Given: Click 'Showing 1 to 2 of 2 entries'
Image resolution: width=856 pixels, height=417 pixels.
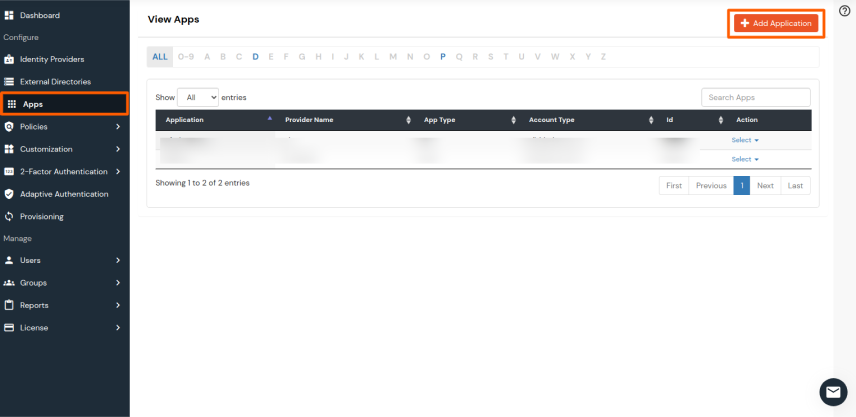Looking at the screenshot, I should coord(203,183).
